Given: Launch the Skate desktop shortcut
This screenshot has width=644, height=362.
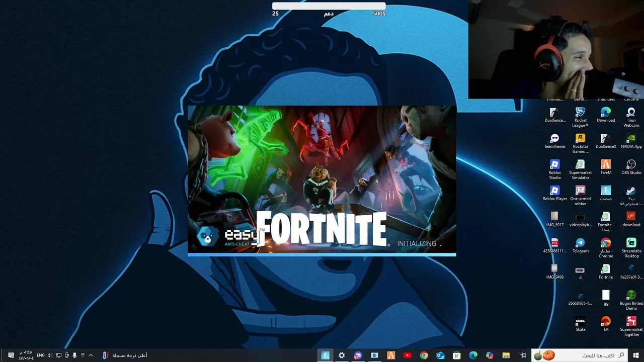Looking at the screenshot, I should click(580, 324).
